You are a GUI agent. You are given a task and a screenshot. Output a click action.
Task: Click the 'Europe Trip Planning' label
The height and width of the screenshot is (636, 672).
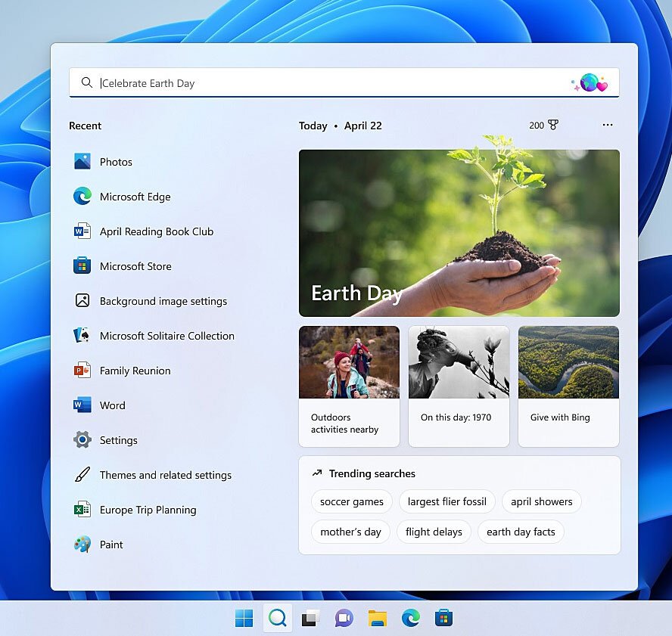(x=148, y=510)
